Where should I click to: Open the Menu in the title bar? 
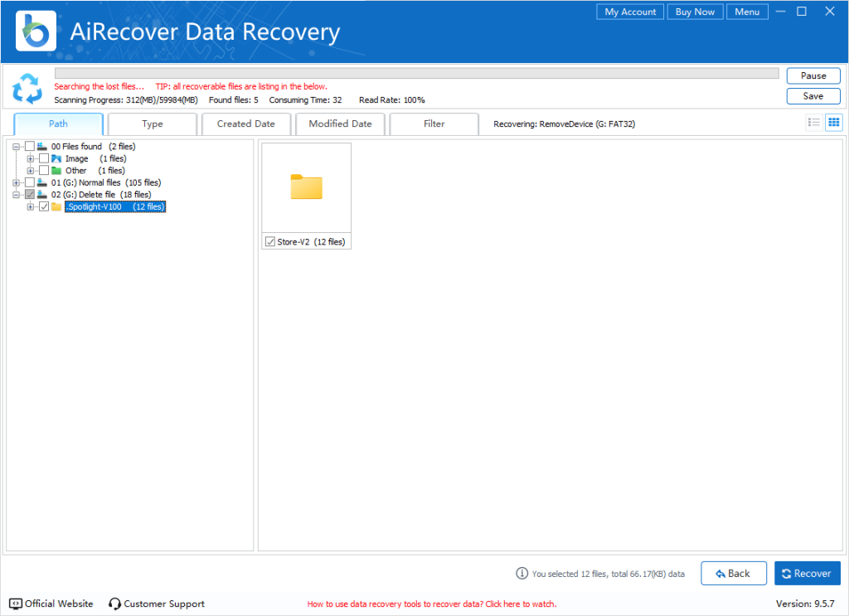tap(747, 12)
